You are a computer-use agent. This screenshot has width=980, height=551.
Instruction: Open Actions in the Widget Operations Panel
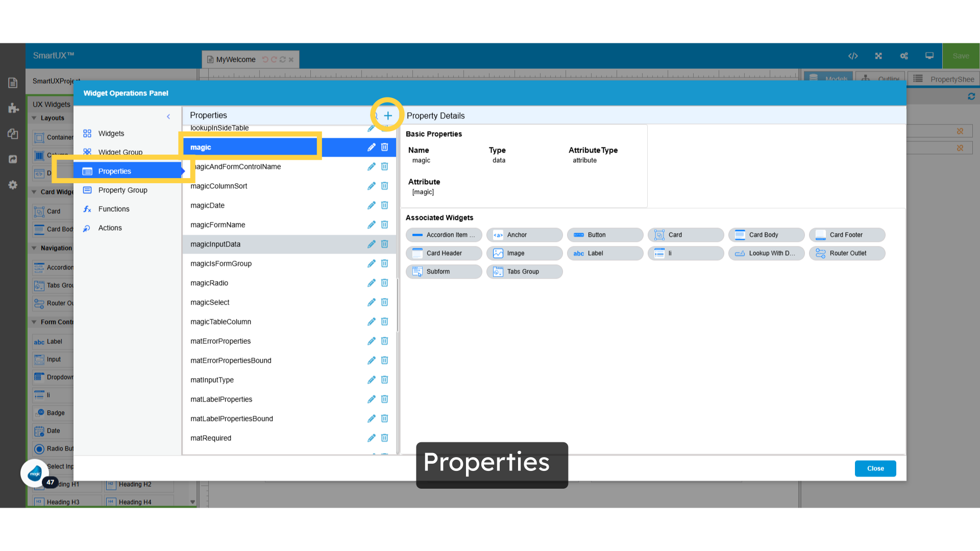[x=110, y=228]
